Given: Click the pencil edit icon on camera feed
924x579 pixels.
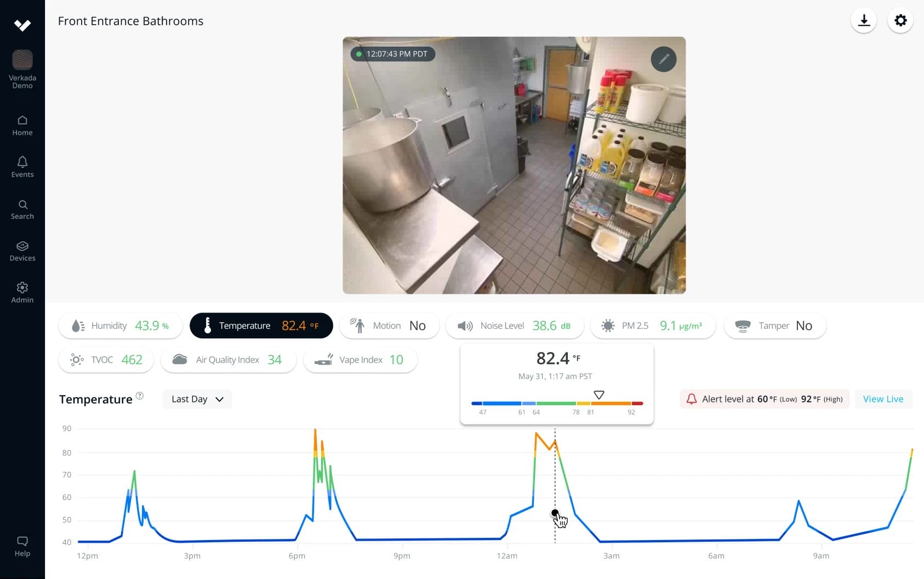Looking at the screenshot, I should [663, 59].
